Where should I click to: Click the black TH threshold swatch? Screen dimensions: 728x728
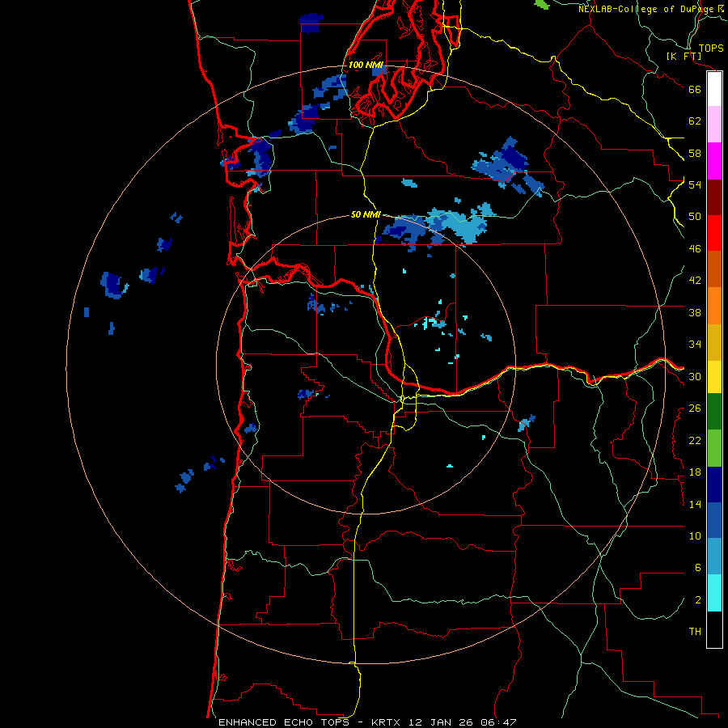tap(714, 629)
